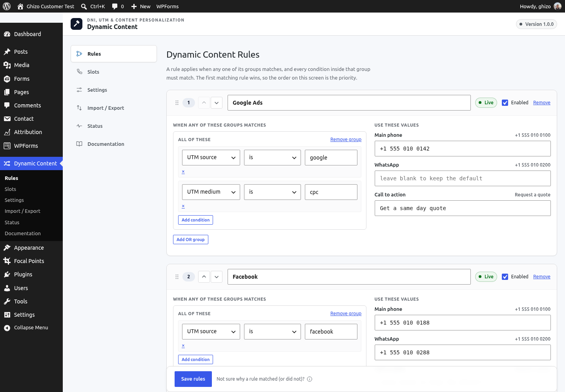Move the Google Ads rule down
Screen dimensions: 565x392
[x=217, y=103]
